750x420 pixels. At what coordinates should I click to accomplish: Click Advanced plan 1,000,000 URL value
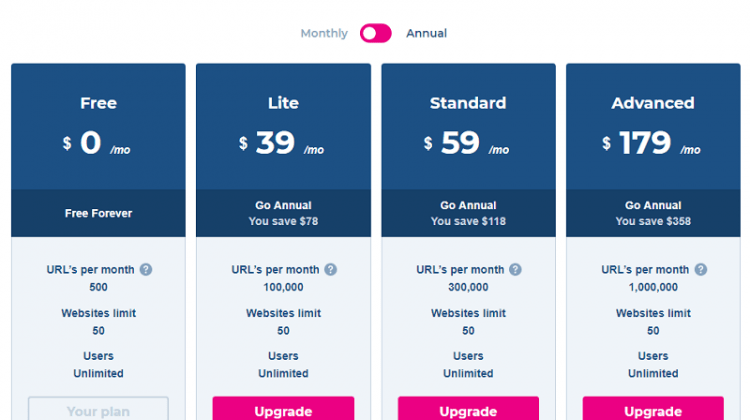point(653,287)
